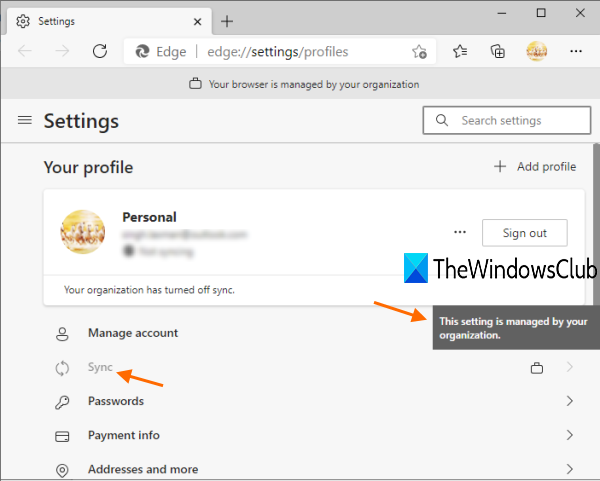Image resolution: width=600 pixels, height=481 pixels.
Task: Close the Settings tab
Action: (x=197, y=22)
